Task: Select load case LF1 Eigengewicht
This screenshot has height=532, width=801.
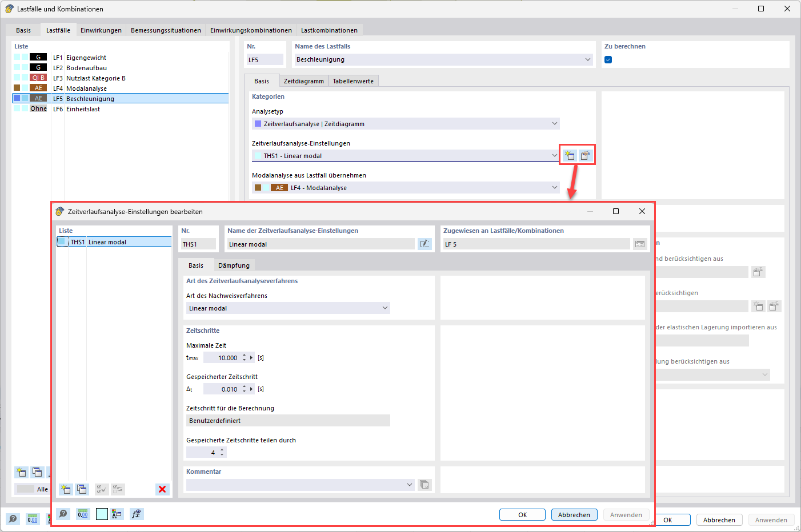Action: point(121,58)
